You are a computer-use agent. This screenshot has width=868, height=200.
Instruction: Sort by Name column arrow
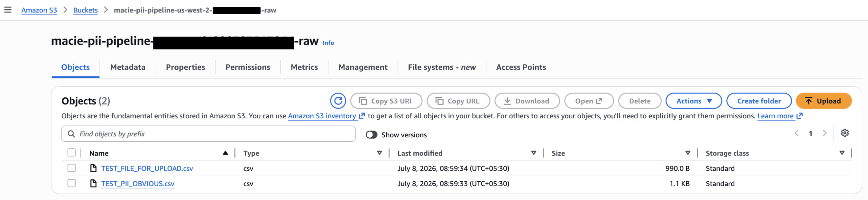(225, 153)
